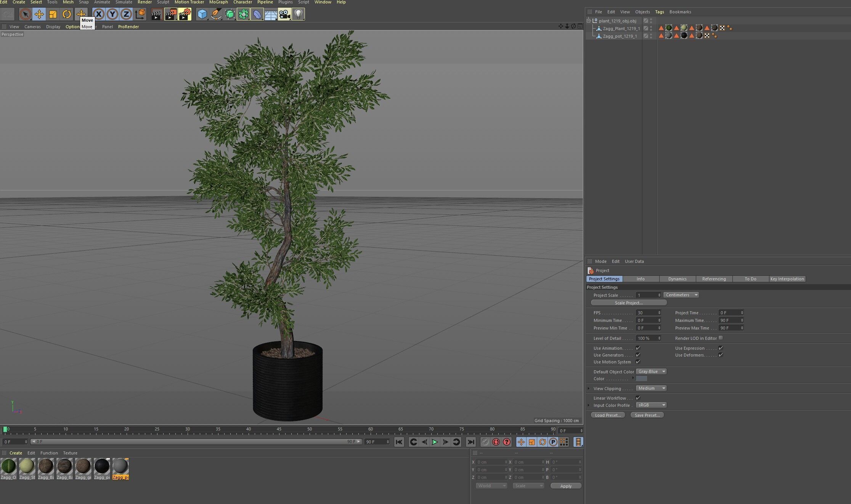
Task: Open the MoGraph menu
Action: [218, 2]
